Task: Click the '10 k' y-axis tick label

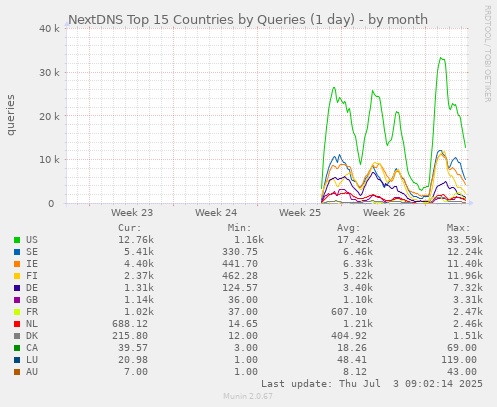Action: click(x=49, y=160)
